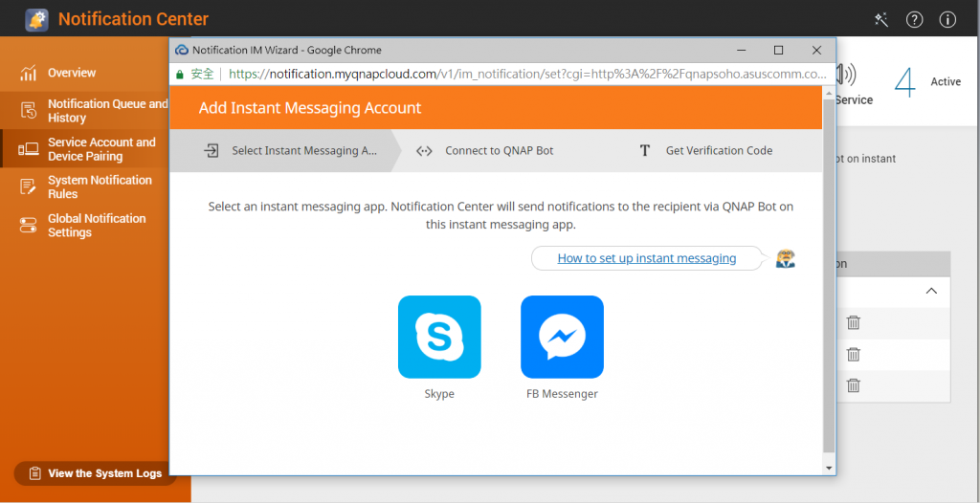Click the Global Notification Settings toggle icon
This screenshot has height=503, width=980.
tap(28, 226)
